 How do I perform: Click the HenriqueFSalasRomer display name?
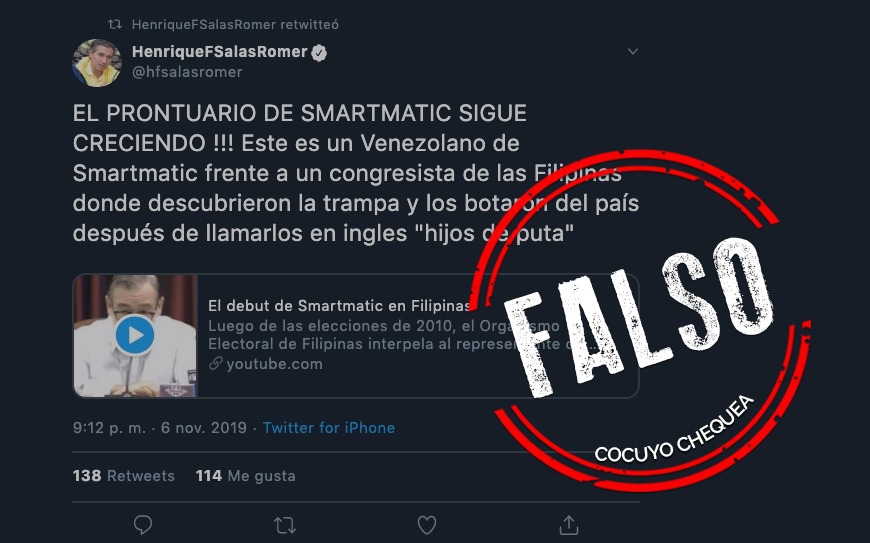[220, 52]
